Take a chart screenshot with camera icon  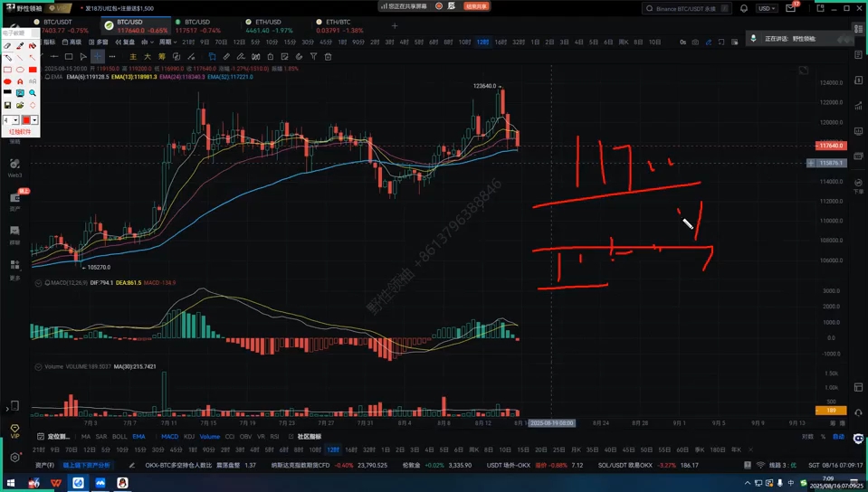(695, 43)
